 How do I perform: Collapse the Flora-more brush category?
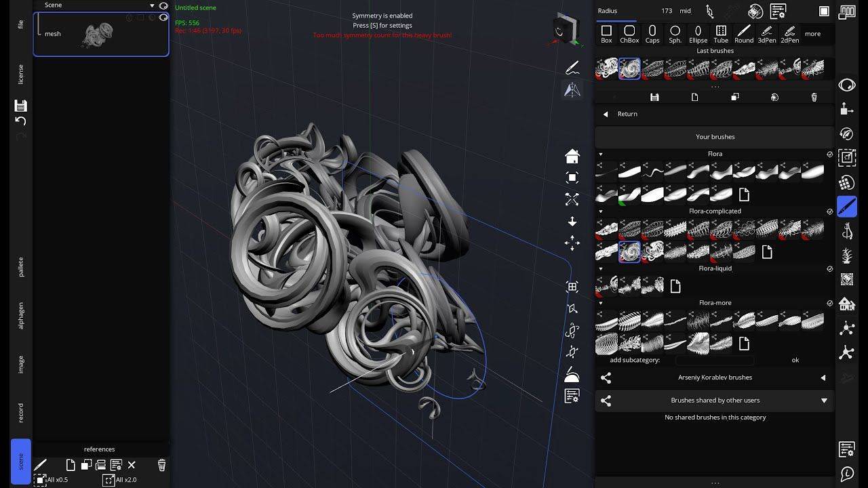pos(601,304)
